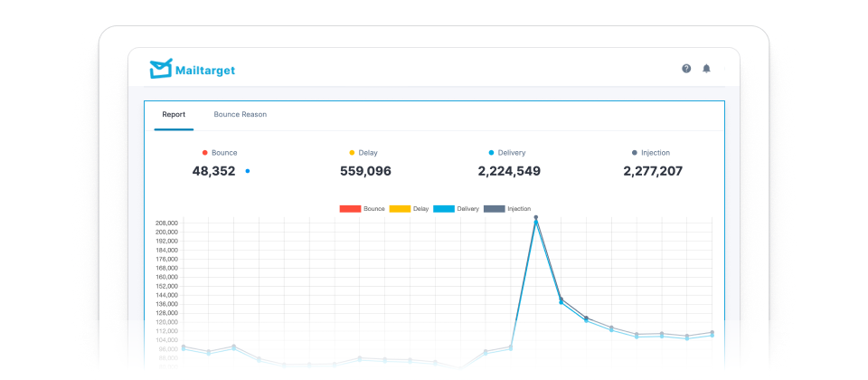Click the Delay total 559,096
The image size is (868, 380).
tap(365, 171)
